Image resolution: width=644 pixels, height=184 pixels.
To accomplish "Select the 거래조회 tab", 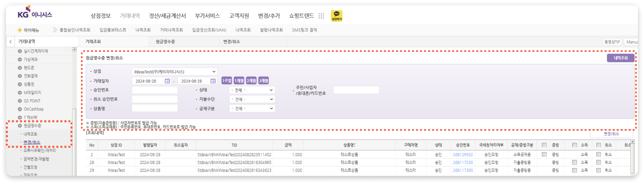I will coord(93,42).
